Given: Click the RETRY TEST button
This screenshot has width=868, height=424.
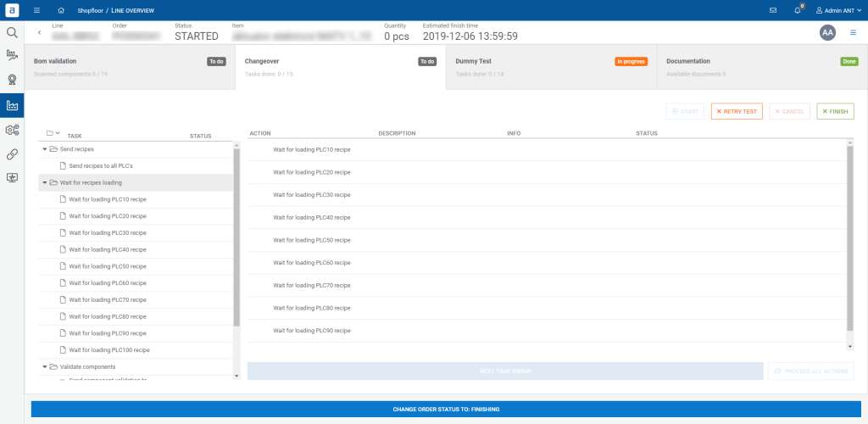Looking at the screenshot, I should [737, 111].
